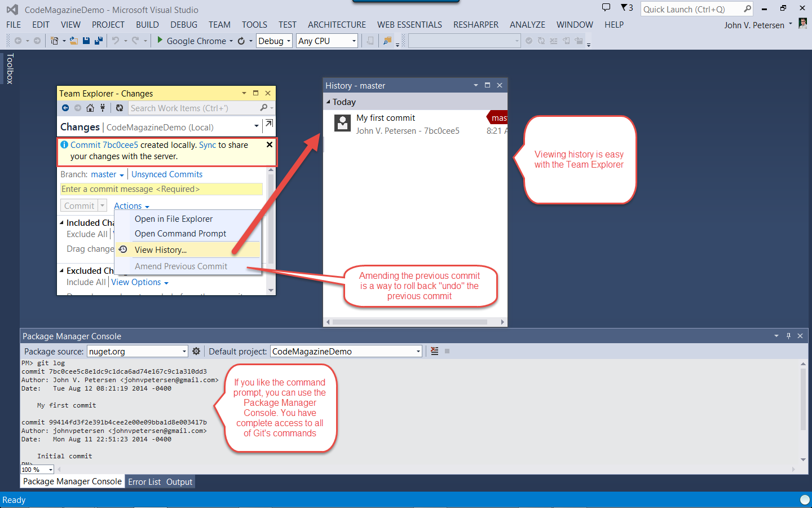Viewport: 812px width, 508px height.
Task: Click the user avatar picture
Action: coord(803,24)
